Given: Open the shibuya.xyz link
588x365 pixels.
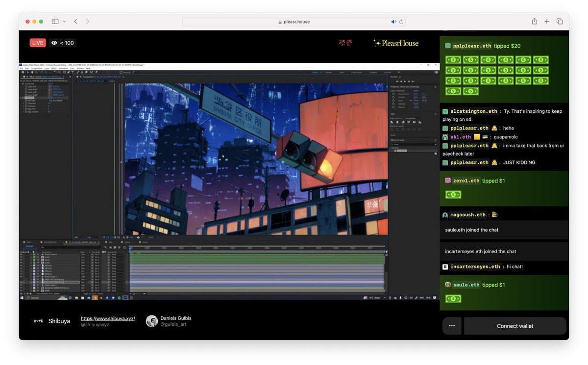Looking at the screenshot, I should tap(108, 318).
